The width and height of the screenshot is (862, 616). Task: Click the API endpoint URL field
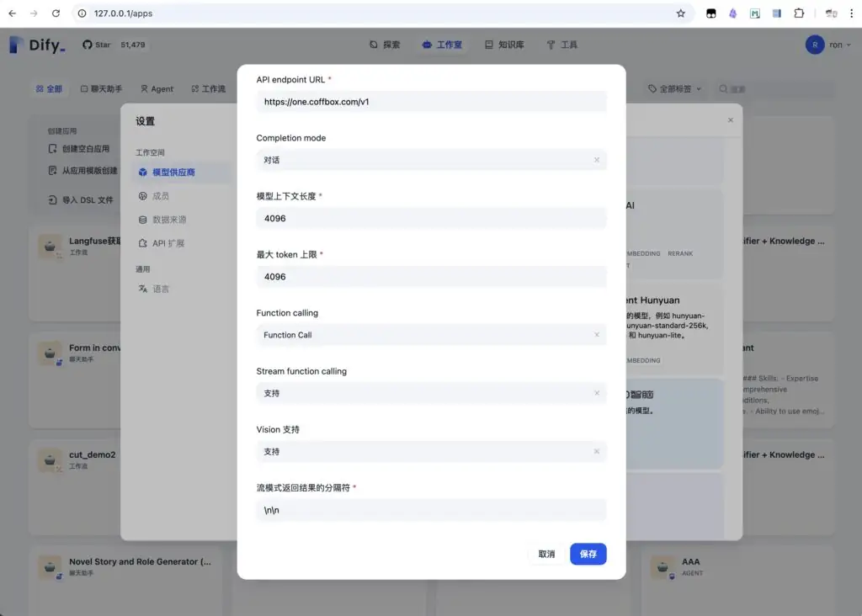(x=431, y=102)
